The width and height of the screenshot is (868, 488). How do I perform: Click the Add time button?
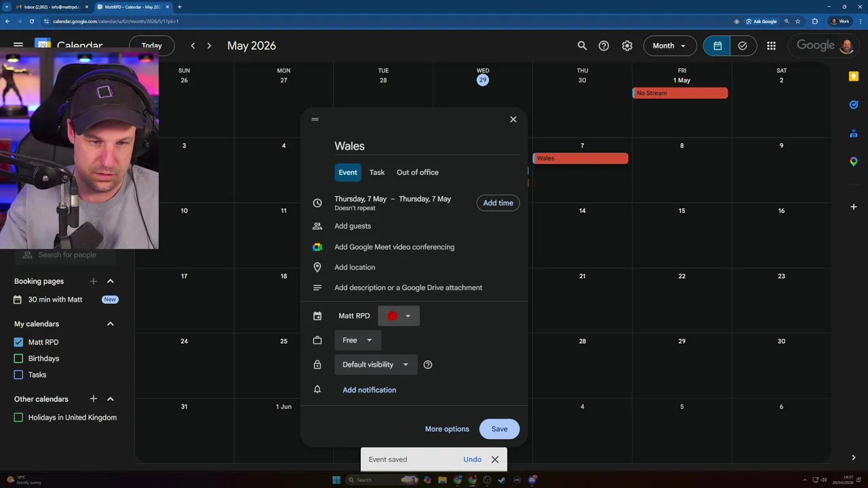coord(498,203)
